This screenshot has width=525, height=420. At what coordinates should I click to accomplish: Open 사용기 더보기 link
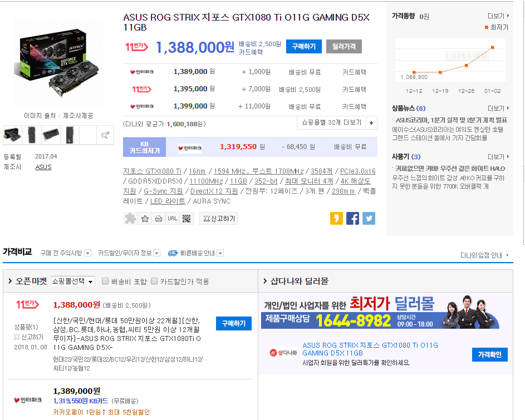click(498, 157)
